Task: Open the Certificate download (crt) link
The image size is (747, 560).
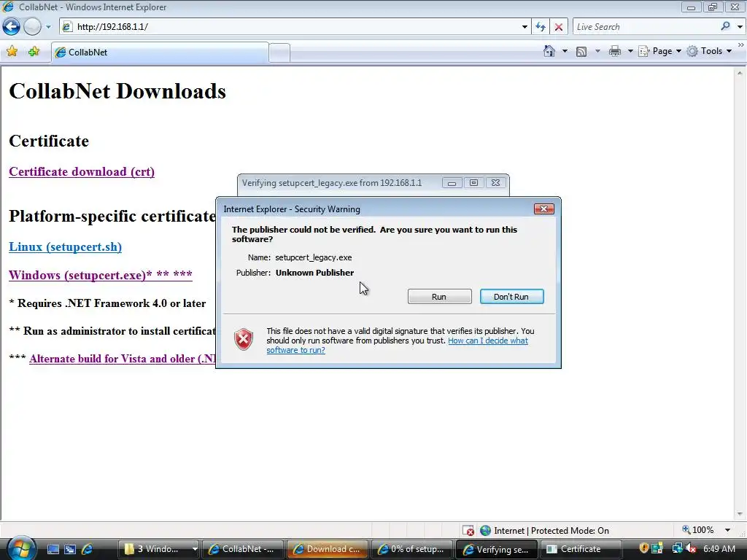Action: pos(82,171)
